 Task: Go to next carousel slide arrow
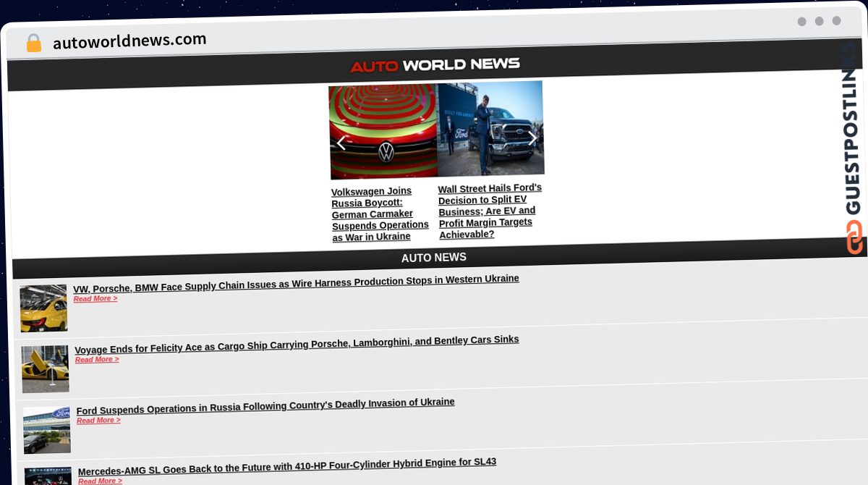(x=532, y=138)
